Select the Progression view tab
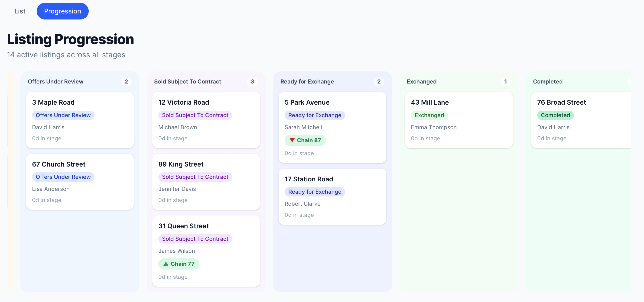The width and height of the screenshot is (644, 302). [62, 11]
